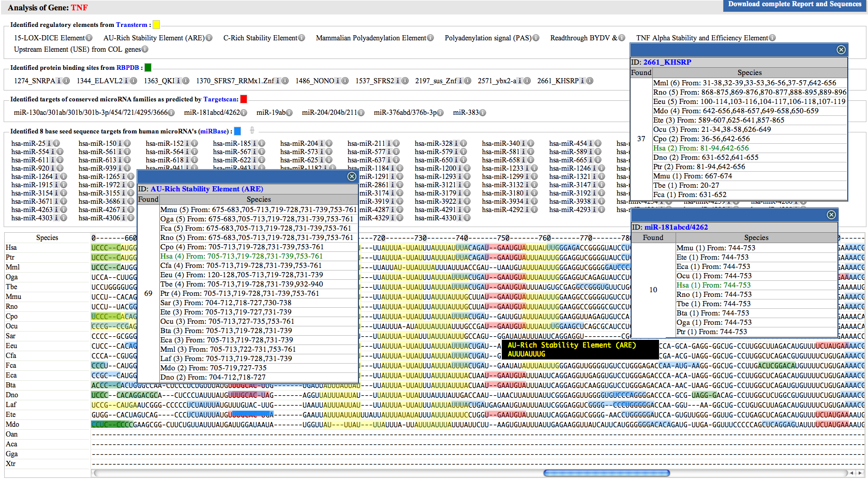The image size is (868, 480).
Task: Select 'Mmu (1) From: 744-753' row in miR-181 popup
Action: pos(756,248)
